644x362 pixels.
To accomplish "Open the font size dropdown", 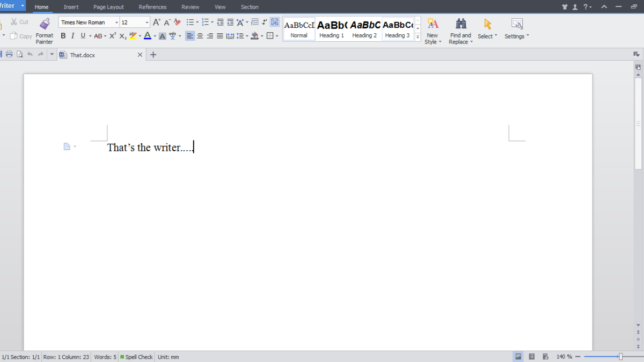I will point(147,23).
